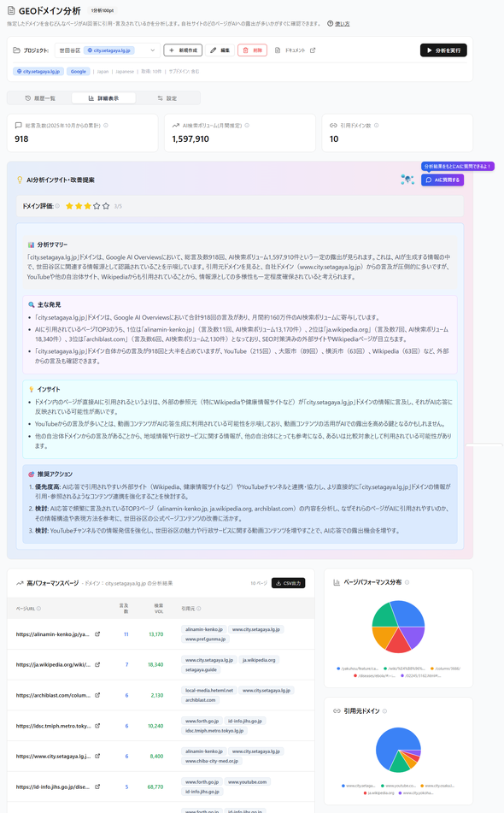
Task: Open external link icon for alinamin-kenko.jp row
Action: click(97, 634)
